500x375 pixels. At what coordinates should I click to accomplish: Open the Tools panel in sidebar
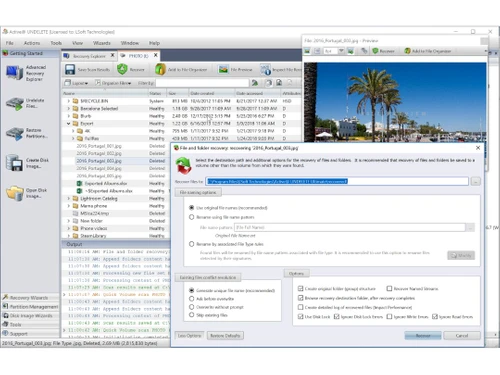coord(30,324)
